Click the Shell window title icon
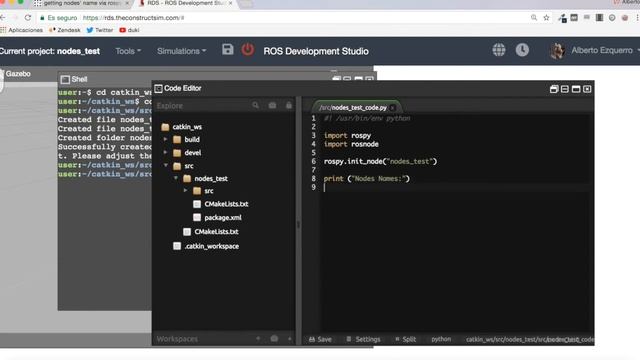This screenshot has width=640, height=360. coord(65,79)
